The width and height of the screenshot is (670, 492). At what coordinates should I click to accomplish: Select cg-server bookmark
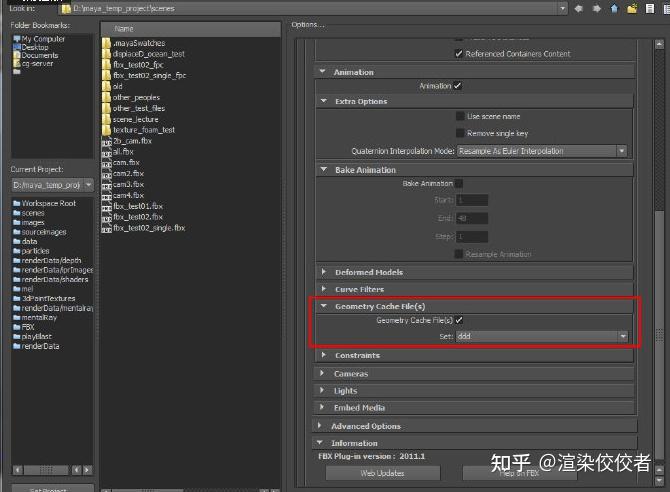point(33,63)
